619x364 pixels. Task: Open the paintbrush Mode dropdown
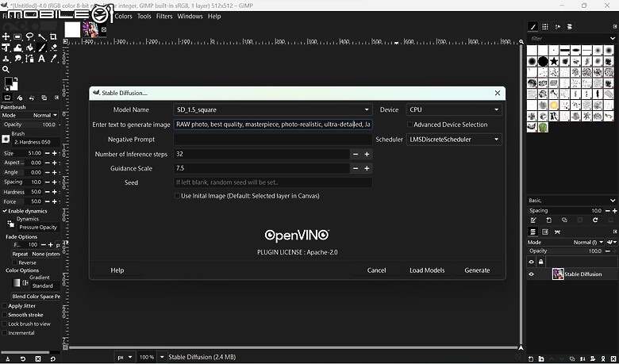tap(30, 115)
